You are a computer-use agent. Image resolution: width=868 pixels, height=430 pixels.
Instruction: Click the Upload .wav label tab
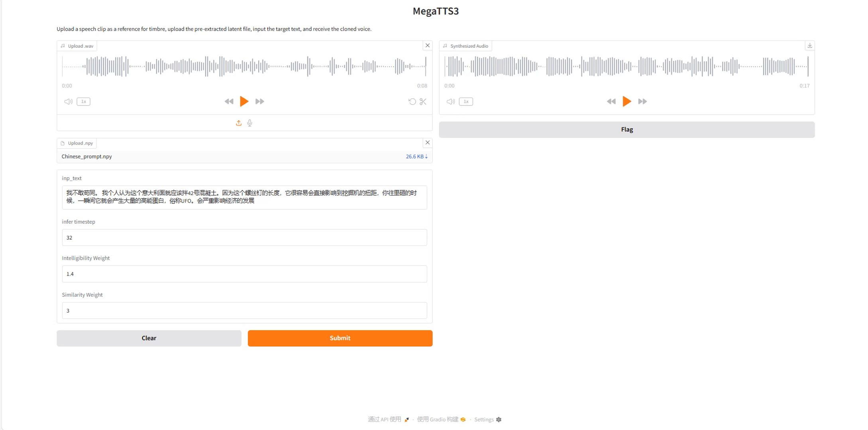tap(77, 46)
